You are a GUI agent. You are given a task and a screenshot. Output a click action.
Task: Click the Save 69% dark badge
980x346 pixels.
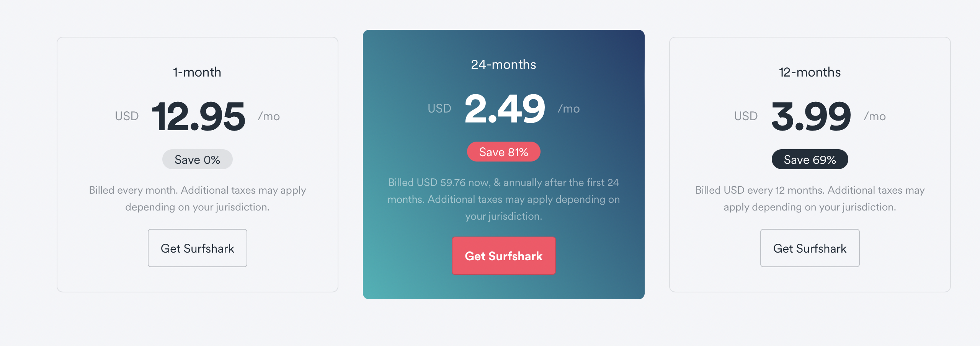[810, 160]
